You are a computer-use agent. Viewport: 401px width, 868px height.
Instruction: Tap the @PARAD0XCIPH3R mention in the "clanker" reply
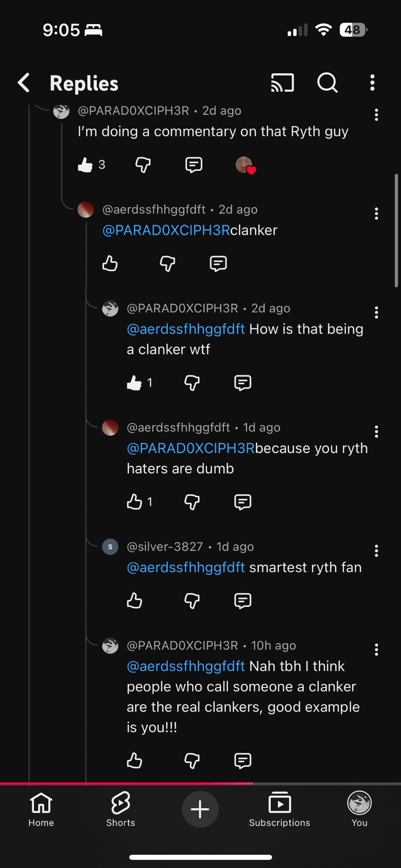[166, 230]
